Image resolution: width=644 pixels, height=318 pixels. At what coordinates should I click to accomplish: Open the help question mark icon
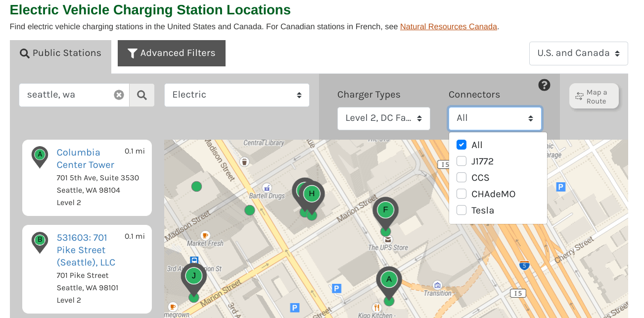coord(544,85)
